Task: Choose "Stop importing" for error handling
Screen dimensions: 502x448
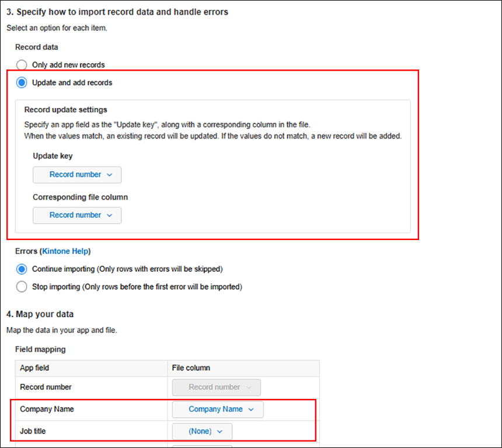Action: point(22,287)
